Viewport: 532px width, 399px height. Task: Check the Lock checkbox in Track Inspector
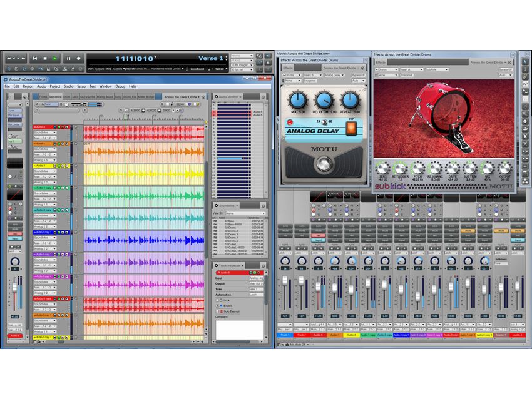217,300
